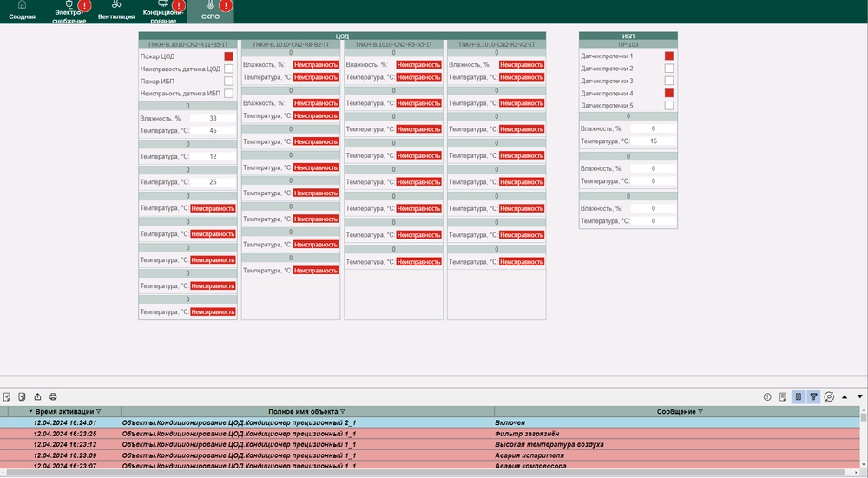This screenshot has height=478, width=868.
Task: Click the print icon in alarm toolbar
Action: click(x=53, y=396)
